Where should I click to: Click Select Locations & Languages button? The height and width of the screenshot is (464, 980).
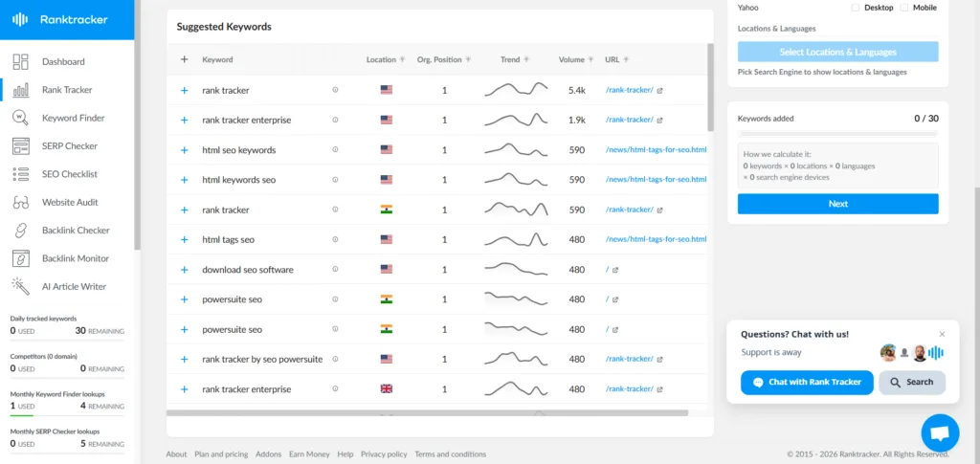click(837, 52)
